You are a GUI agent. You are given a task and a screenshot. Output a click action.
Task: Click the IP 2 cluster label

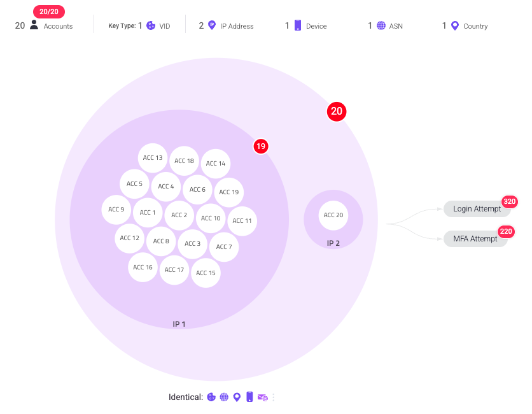point(333,243)
